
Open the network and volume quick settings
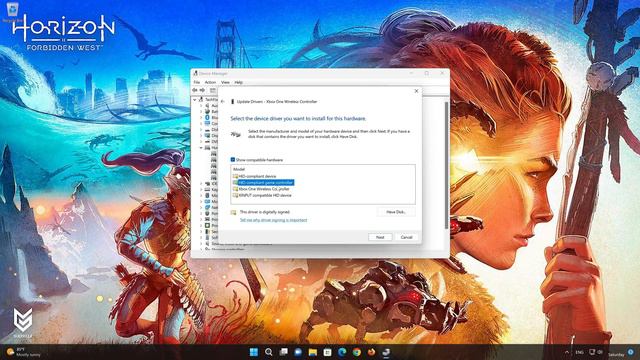coord(596,352)
